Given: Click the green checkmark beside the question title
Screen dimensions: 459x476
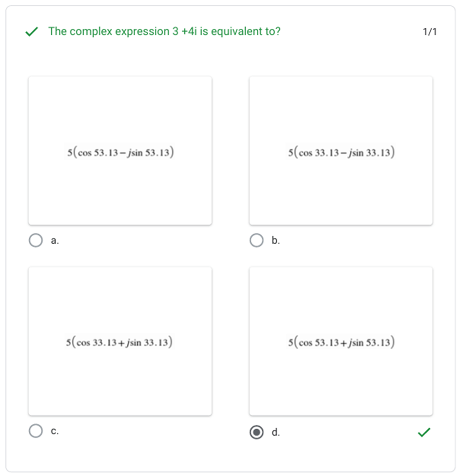Looking at the screenshot, I should [32, 32].
